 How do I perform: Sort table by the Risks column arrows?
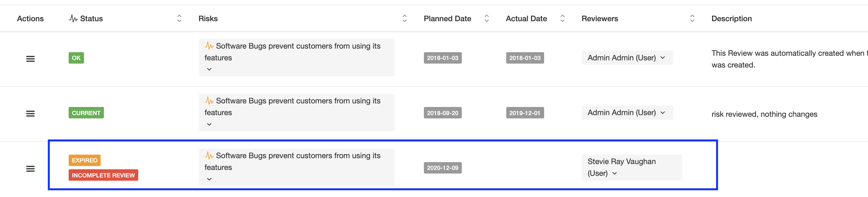coord(404,19)
